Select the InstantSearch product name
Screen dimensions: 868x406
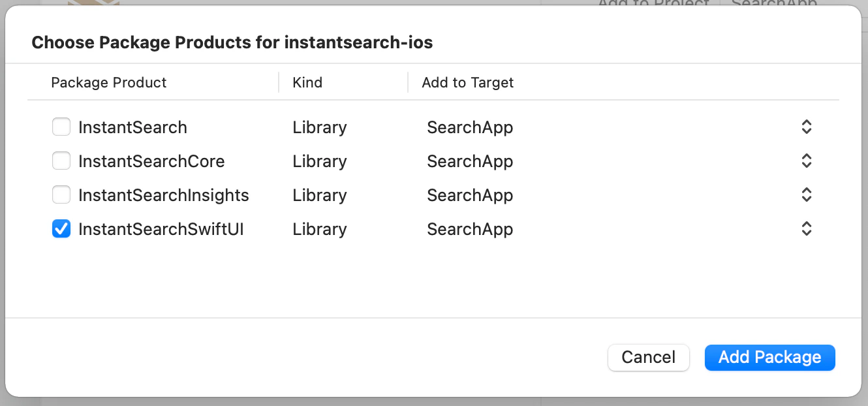(132, 127)
